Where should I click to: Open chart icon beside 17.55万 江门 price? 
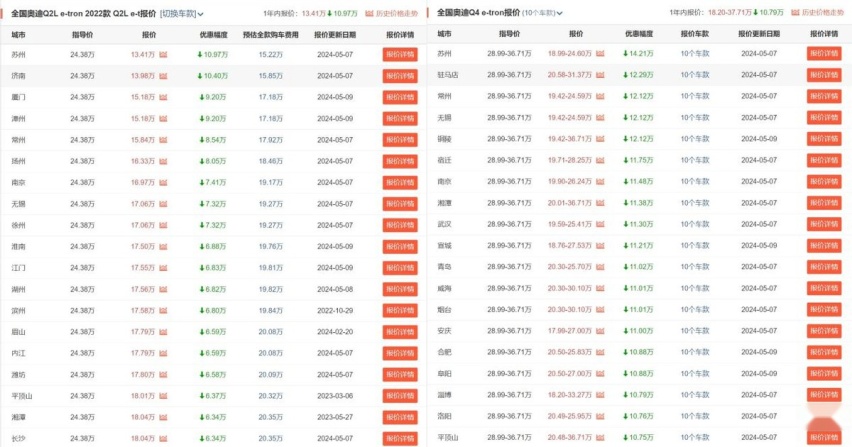tap(163, 268)
